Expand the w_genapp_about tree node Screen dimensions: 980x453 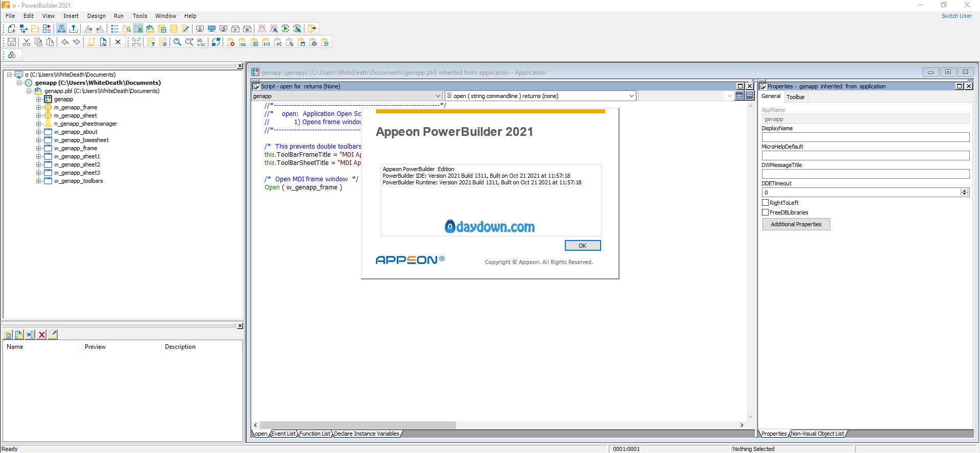point(38,132)
